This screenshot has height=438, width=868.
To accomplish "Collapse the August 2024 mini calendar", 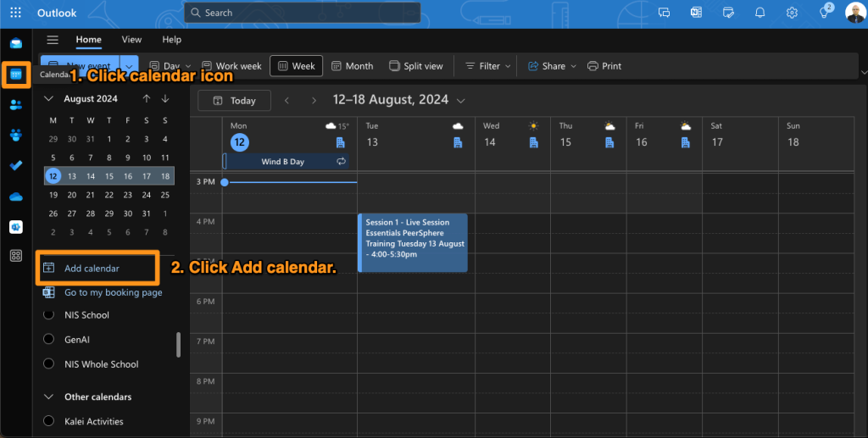I will click(x=48, y=98).
